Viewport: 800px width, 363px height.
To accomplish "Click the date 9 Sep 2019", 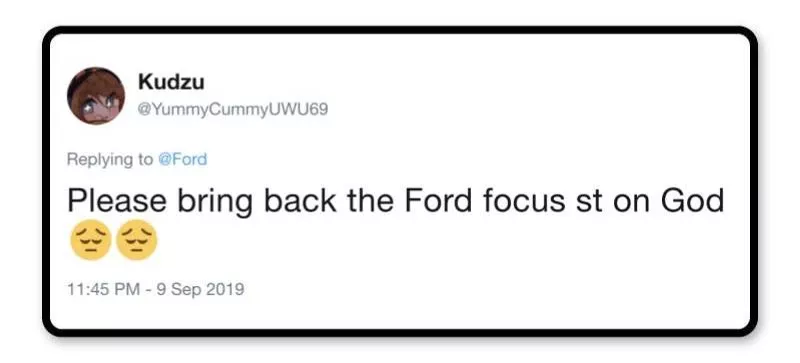I will coord(199,289).
